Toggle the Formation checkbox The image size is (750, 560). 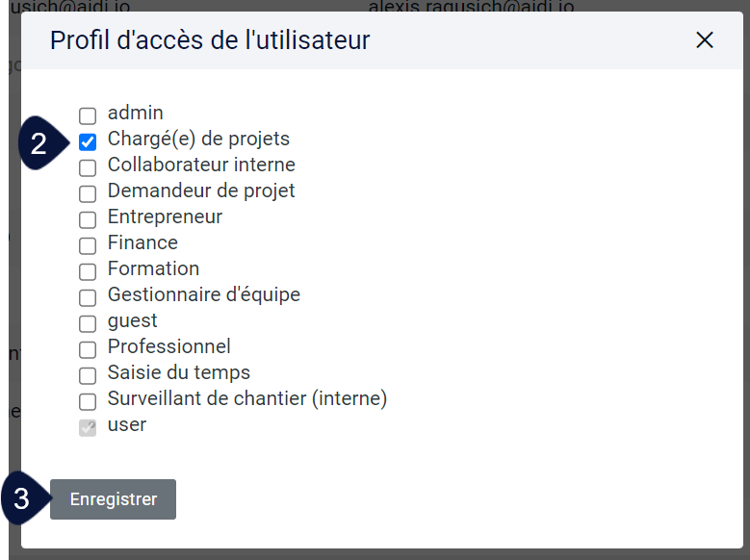tap(88, 271)
